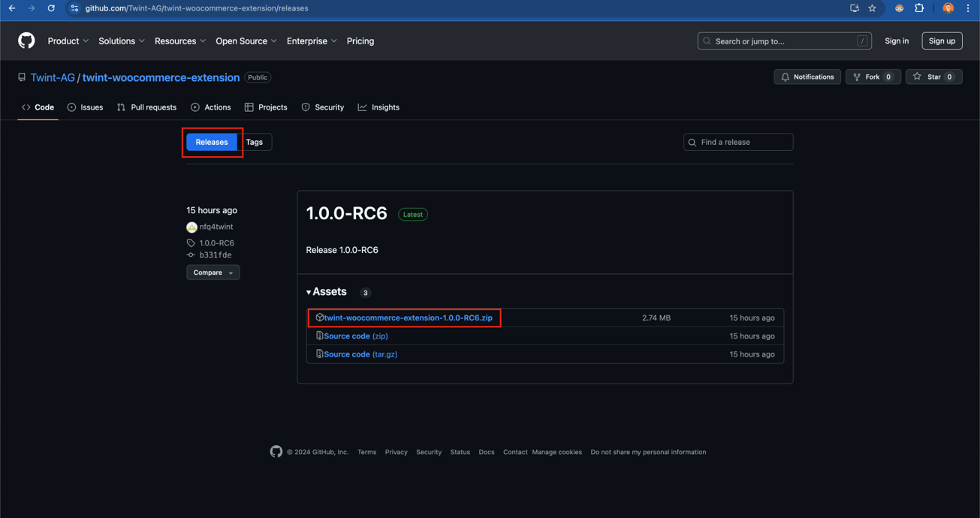
Task: Expand the Product menu
Action: (x=68, y=41)
